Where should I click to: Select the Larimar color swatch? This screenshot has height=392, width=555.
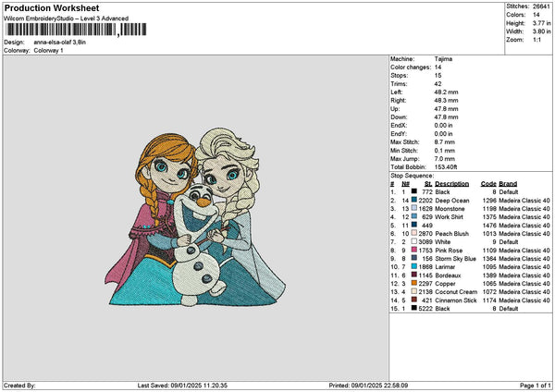[413, 266]
